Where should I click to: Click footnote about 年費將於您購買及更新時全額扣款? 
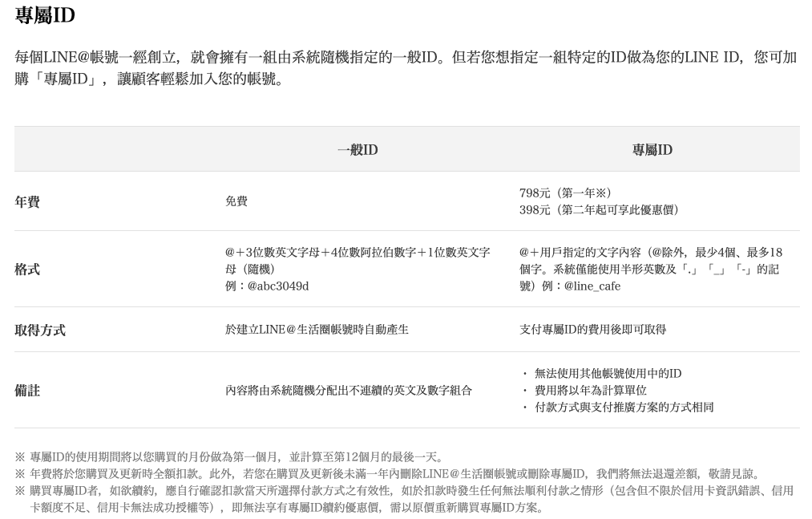[x=389, y=474]
